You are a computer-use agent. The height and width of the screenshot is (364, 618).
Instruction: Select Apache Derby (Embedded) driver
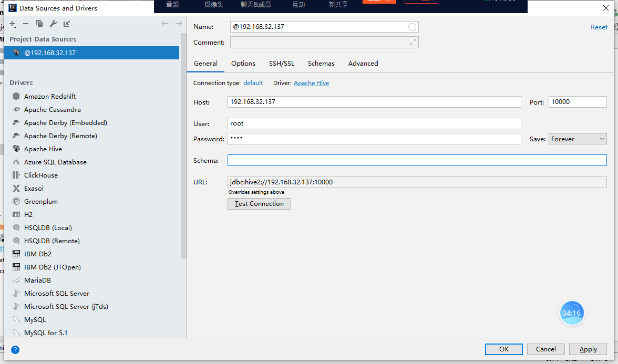[65, 122]
